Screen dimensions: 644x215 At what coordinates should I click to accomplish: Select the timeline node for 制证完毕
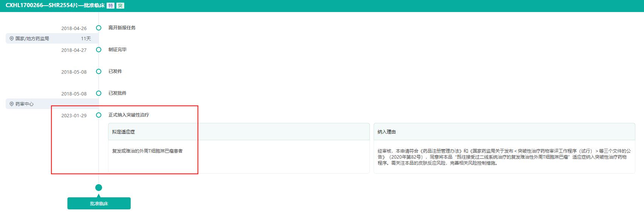99,50
